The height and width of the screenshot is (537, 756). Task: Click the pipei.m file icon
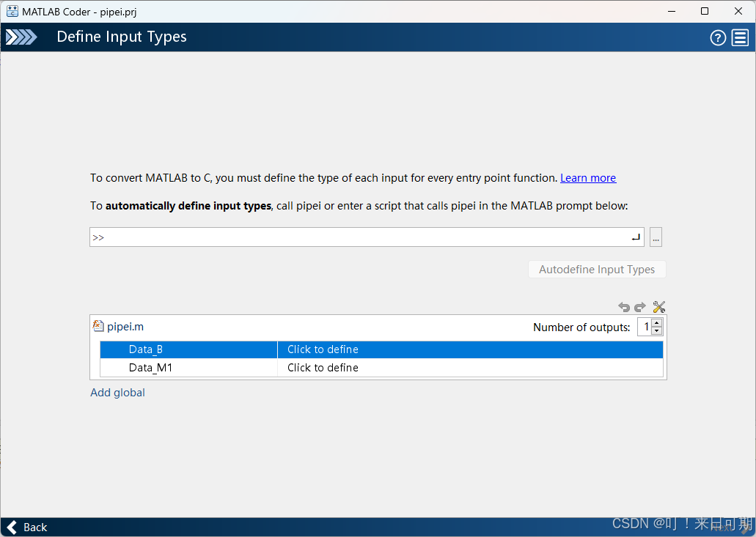(x=98, y=326)
